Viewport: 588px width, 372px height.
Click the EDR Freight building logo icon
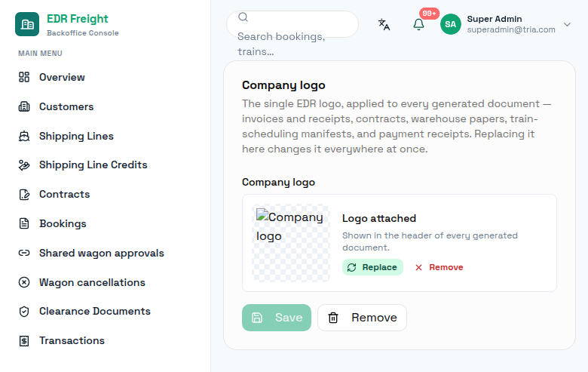point(27,24)
